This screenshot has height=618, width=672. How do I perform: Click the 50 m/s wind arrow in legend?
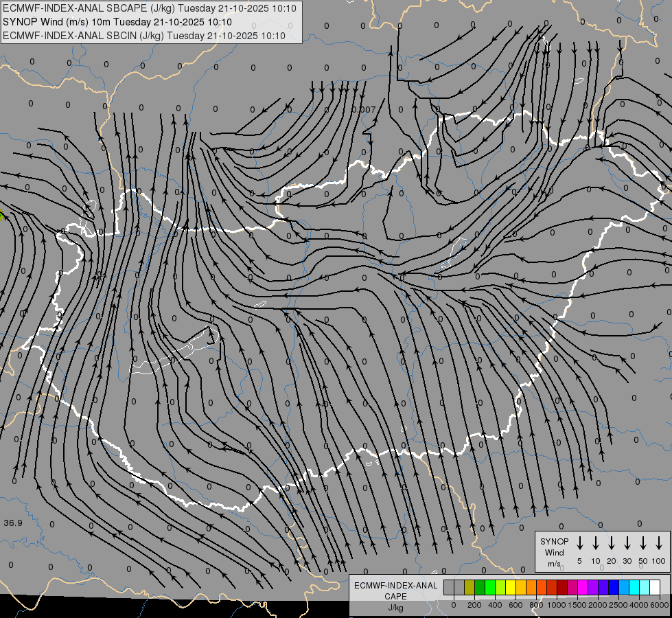[643, 543]
